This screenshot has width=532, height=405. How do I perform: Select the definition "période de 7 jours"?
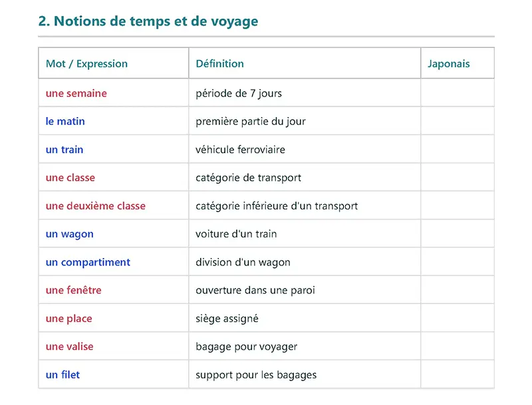tap(239, 94)
